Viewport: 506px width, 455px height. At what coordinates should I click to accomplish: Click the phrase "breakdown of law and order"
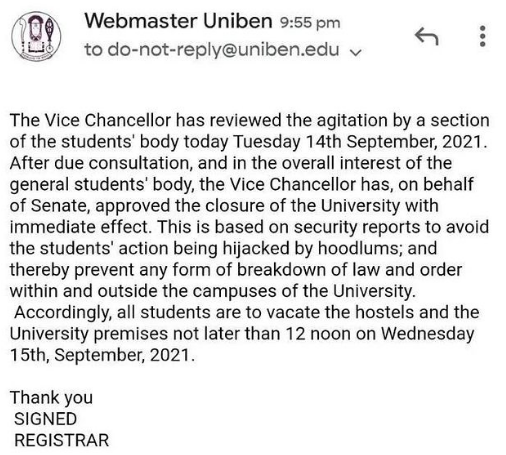[349, 270]
